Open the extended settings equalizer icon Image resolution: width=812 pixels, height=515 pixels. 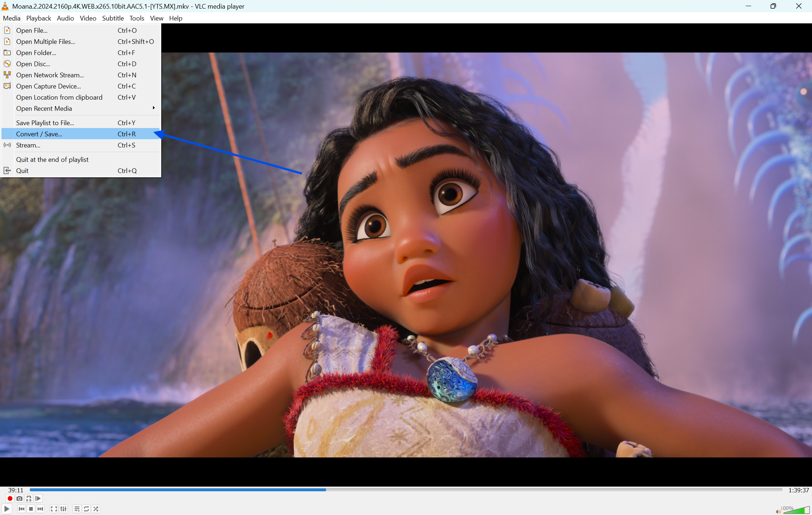click(x=63, y=509)
